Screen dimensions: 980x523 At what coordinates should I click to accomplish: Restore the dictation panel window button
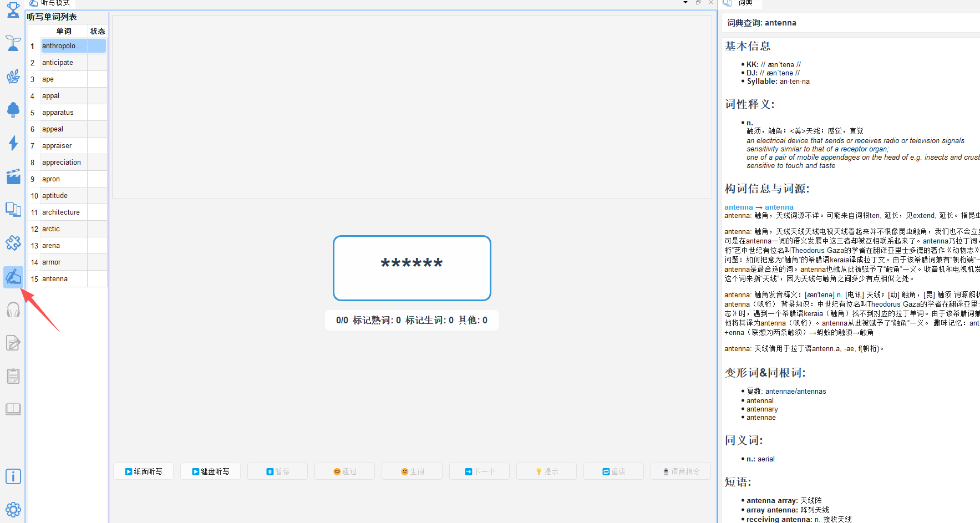point(698,3)
